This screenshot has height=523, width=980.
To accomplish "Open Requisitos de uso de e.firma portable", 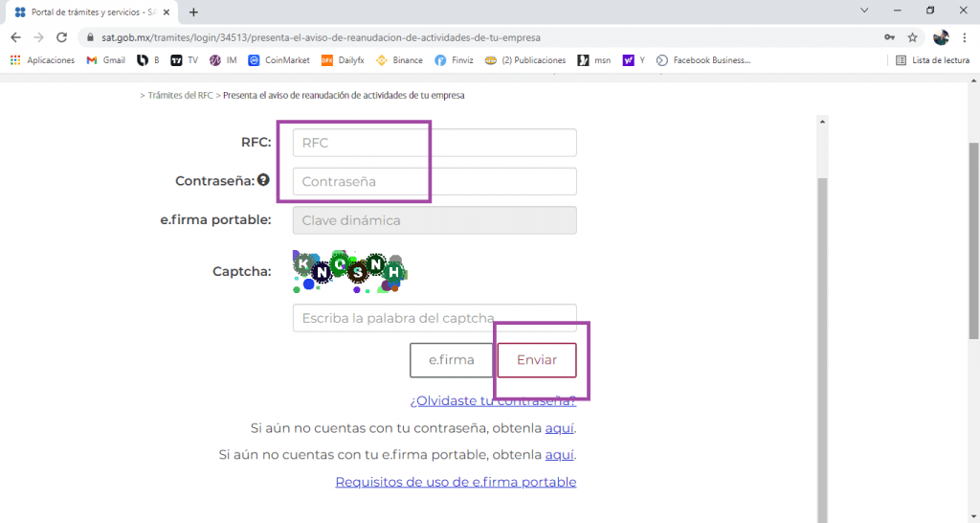I will (456, 482).
